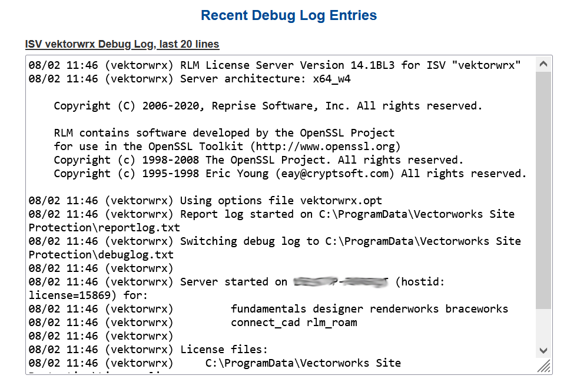Click "Copyright (c) 1998-2008 The OpenSSL Project" line

click(x=258, y=160)
